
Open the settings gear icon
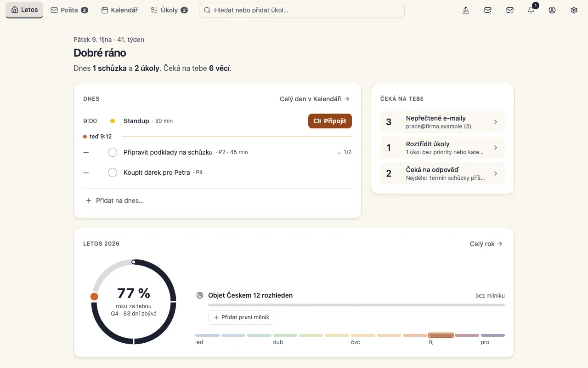pyautogui.click(x=574, y=10)
